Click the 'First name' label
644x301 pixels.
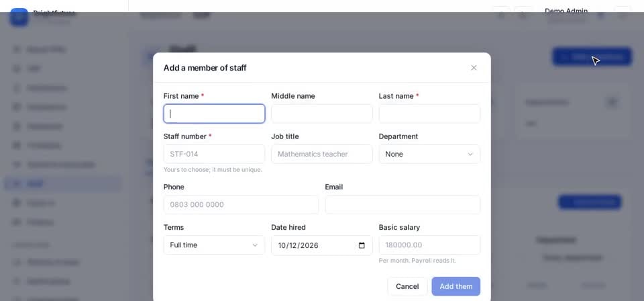click(x=181, y=96)
